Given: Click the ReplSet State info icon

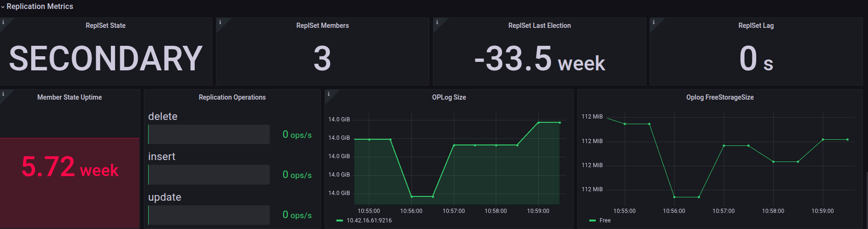Looking at the screenshot, I should 3,22.
